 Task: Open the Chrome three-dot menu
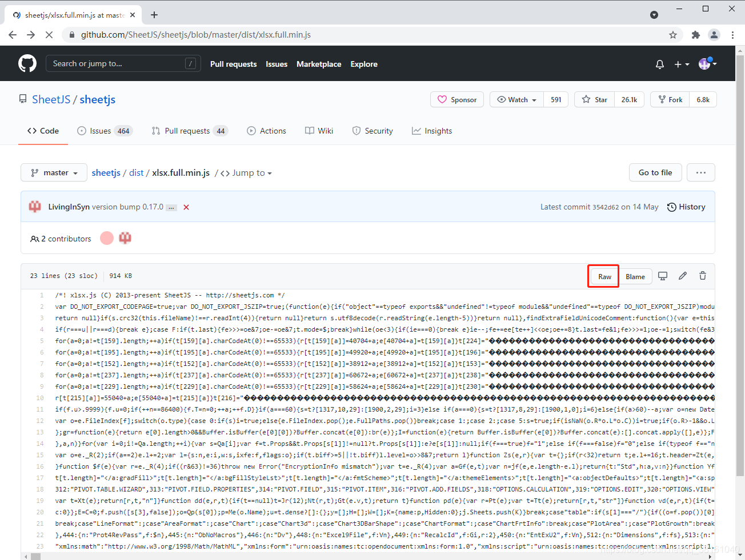coord(732,35)
